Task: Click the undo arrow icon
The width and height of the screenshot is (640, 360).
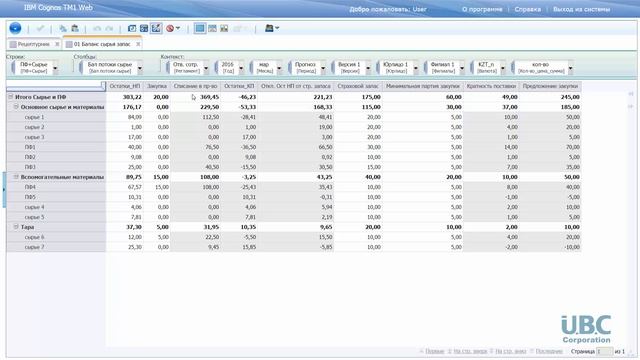Action: tap(97, 29)
